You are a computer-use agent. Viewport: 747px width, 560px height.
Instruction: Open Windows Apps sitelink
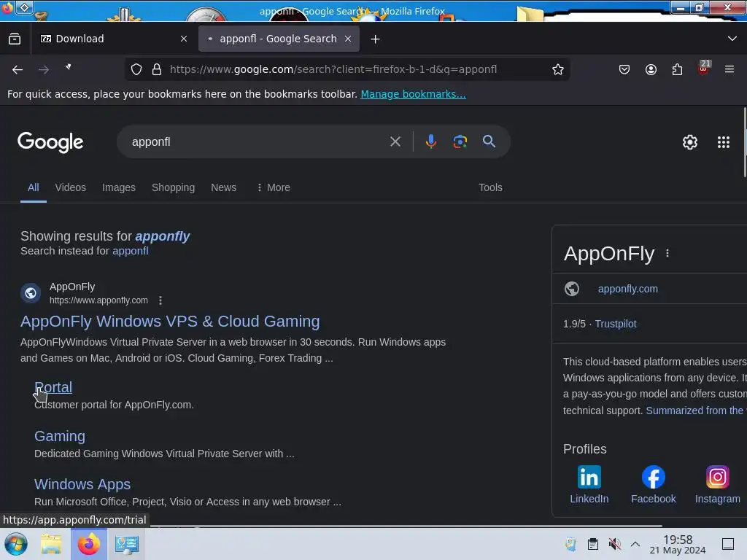[x=82, y=484]
